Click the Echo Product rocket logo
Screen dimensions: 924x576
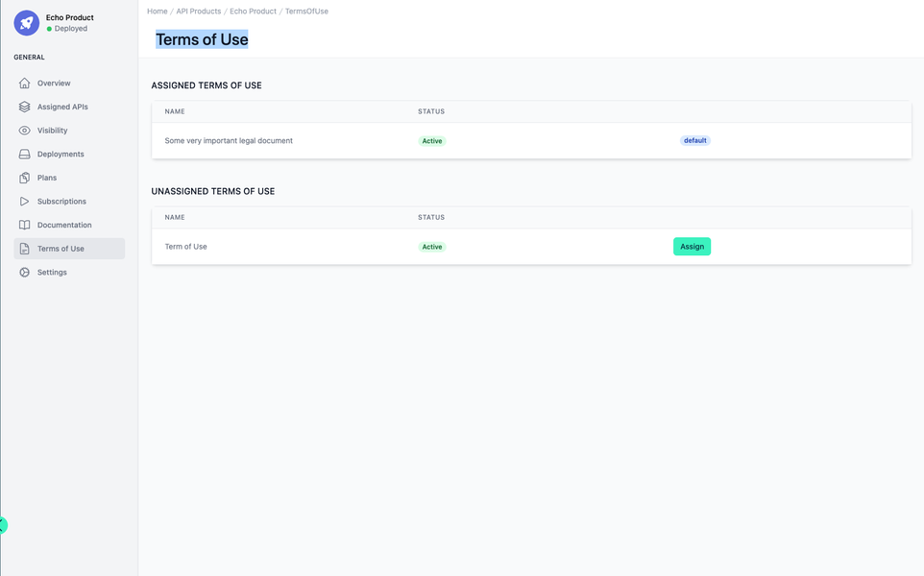tap(26, 22)
